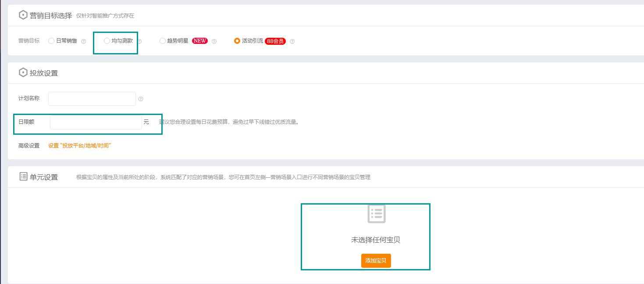Select the 均匀测款 marketing goal radio
The image size is (644, 284).
(106, 40)
